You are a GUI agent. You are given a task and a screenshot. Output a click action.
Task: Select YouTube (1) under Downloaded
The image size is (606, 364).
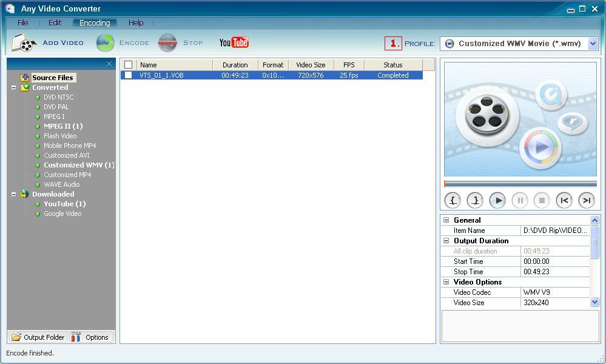pyautogui.click(x=64, y=204)
